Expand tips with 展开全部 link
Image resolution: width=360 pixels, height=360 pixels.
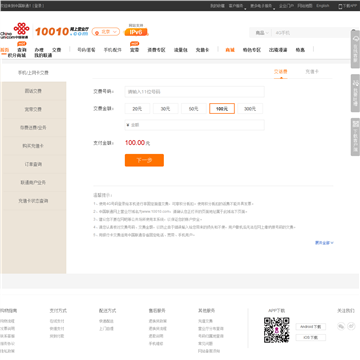[x=324, y=243]
